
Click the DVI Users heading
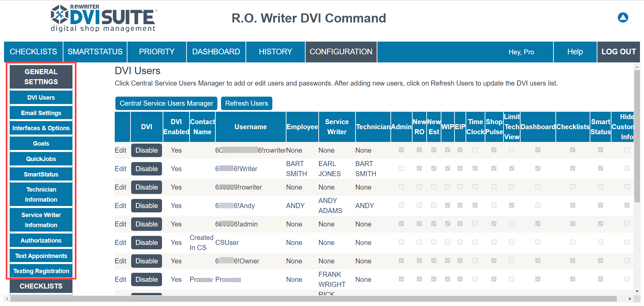[x=138, y=71]
